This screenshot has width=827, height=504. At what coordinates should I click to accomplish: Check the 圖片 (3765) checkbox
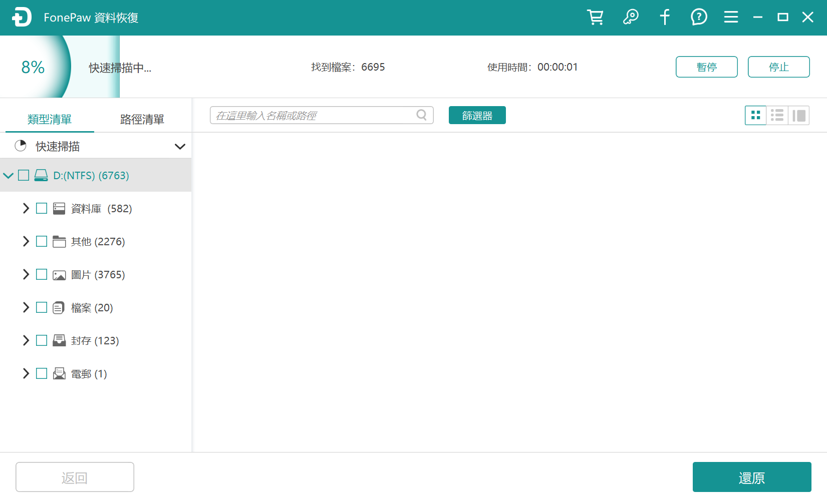[x=42, y=274]
